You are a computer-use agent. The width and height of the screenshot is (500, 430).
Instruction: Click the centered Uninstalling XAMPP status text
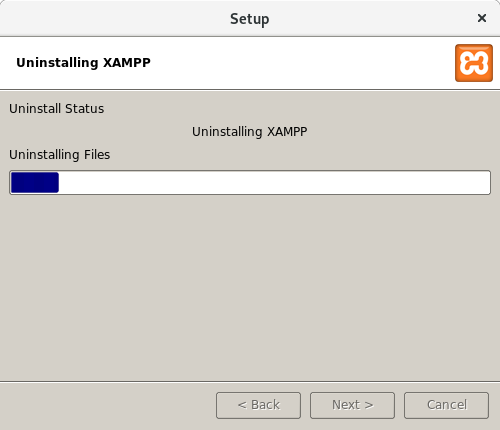coord(249,132)
